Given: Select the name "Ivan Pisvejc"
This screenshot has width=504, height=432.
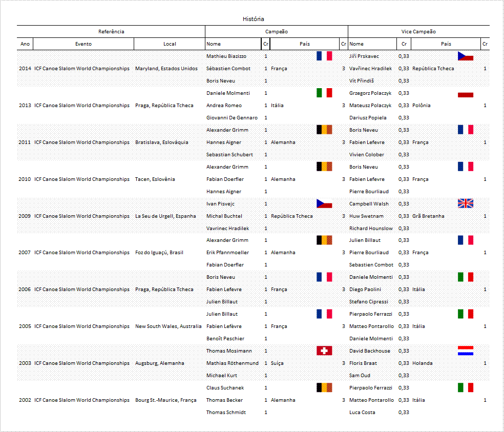Looking at the screenshot, I should pos(220,203).
